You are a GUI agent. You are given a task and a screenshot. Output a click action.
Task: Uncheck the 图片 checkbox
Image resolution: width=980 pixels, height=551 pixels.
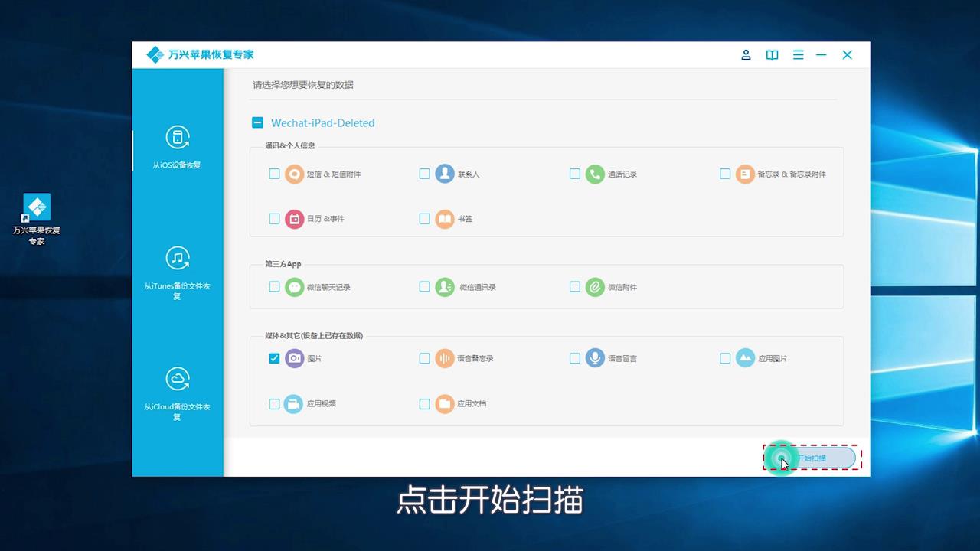click(274, 357)
